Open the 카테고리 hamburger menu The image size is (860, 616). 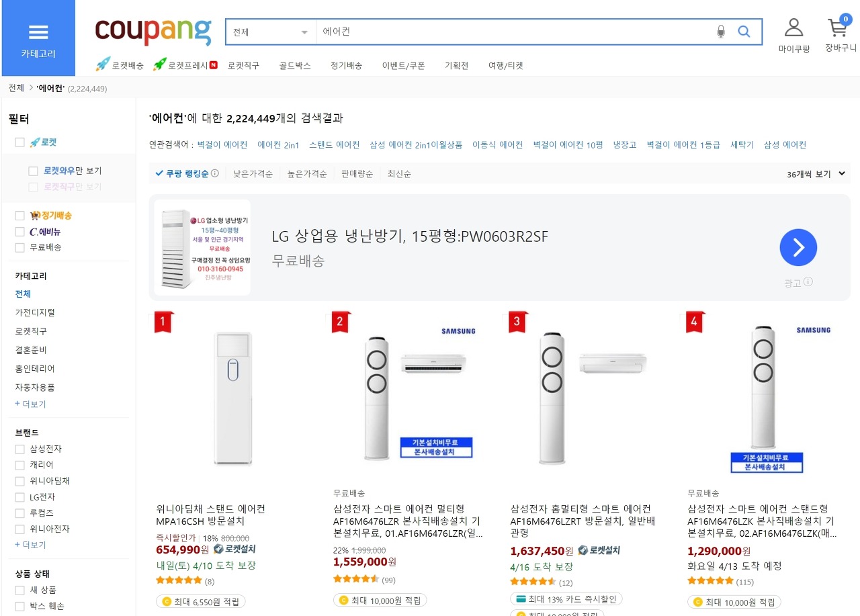[x=38, y=38]
